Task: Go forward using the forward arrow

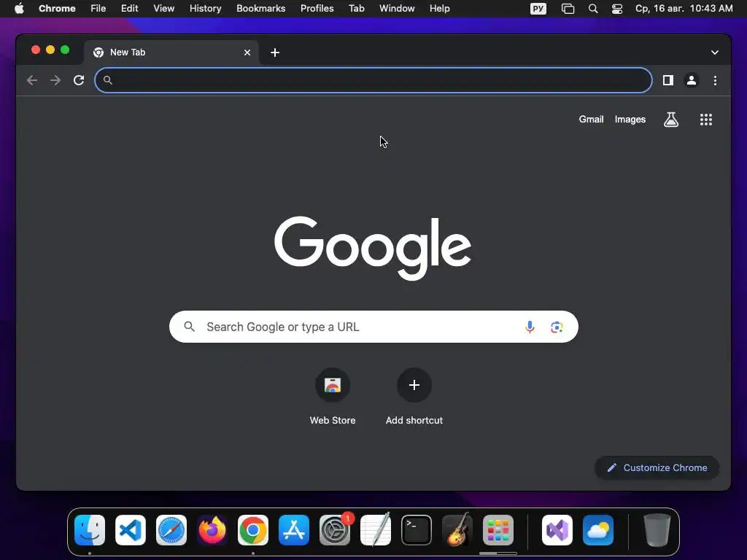Action: tap(55, 80)
